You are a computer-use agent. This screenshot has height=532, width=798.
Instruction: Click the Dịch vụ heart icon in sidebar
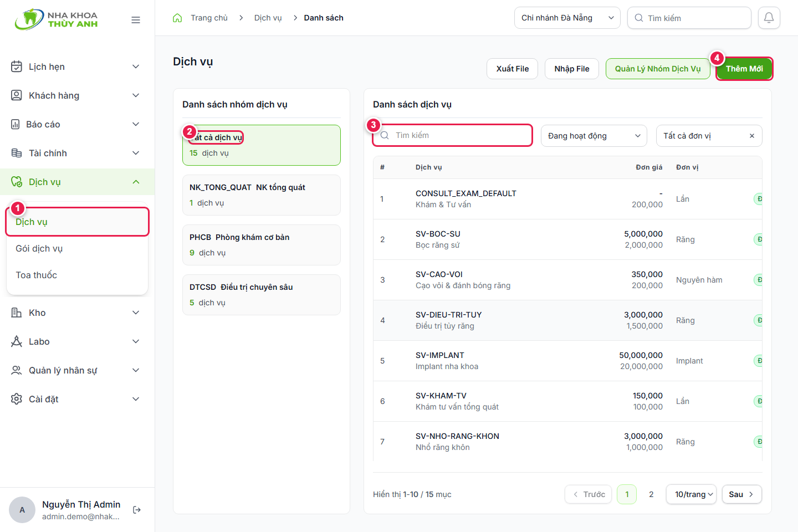(17, 182)
